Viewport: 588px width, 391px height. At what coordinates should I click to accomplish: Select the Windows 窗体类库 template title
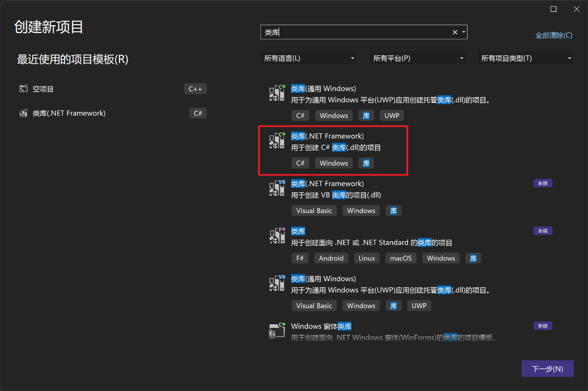[x=321, y=326]
